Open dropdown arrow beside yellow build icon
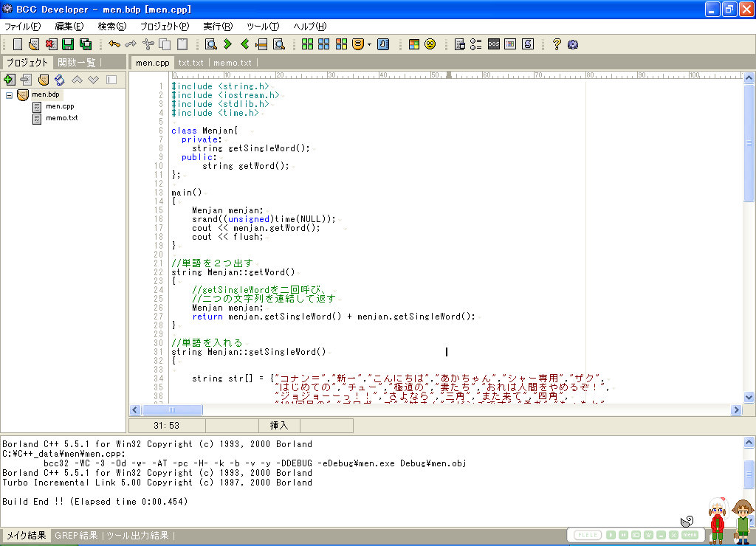This screenshot has height=546, width=756. (369, 44)
